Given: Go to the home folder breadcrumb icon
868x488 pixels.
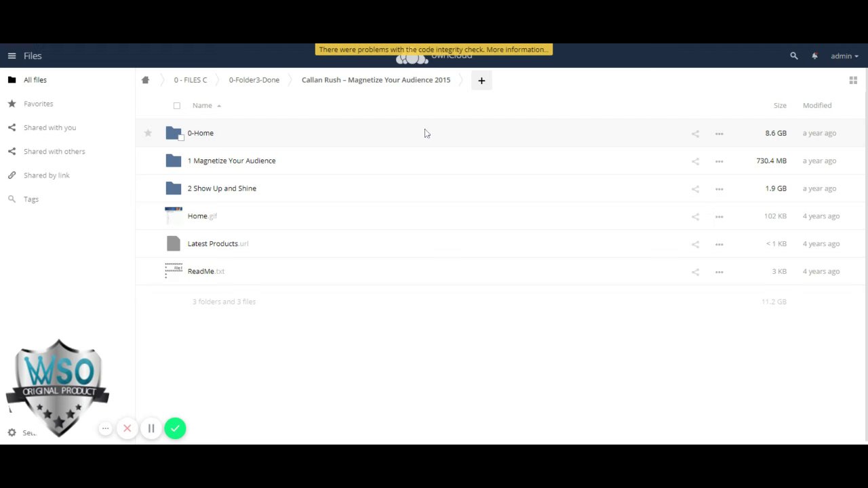Looking at the screenshot, I should click(x=145, y=80).
